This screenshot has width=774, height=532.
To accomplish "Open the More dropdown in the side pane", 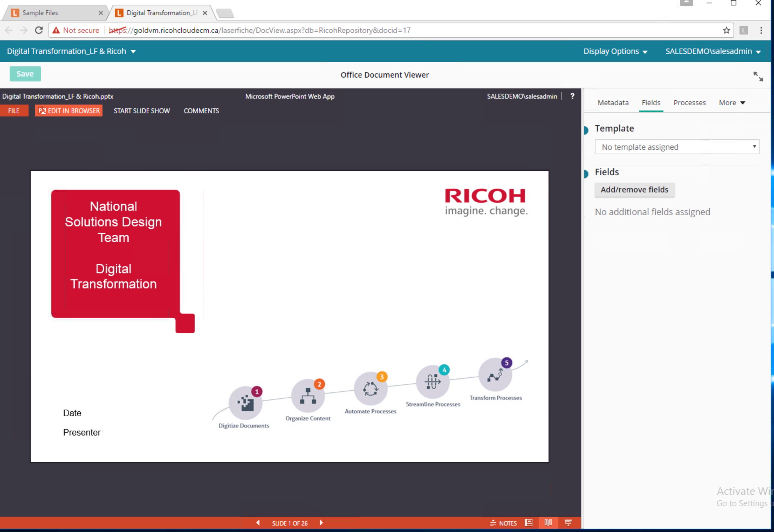I will click(732, 103).
